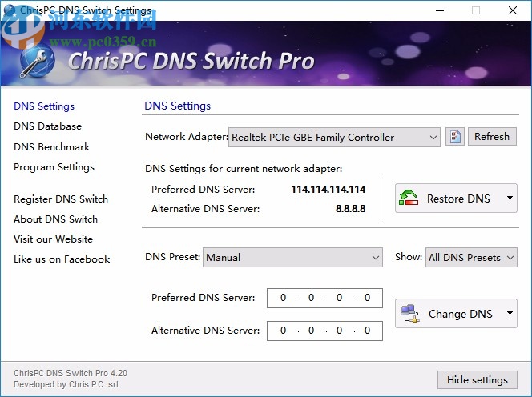Click last octet of Preferred DNS Server field

click(367, 298)
